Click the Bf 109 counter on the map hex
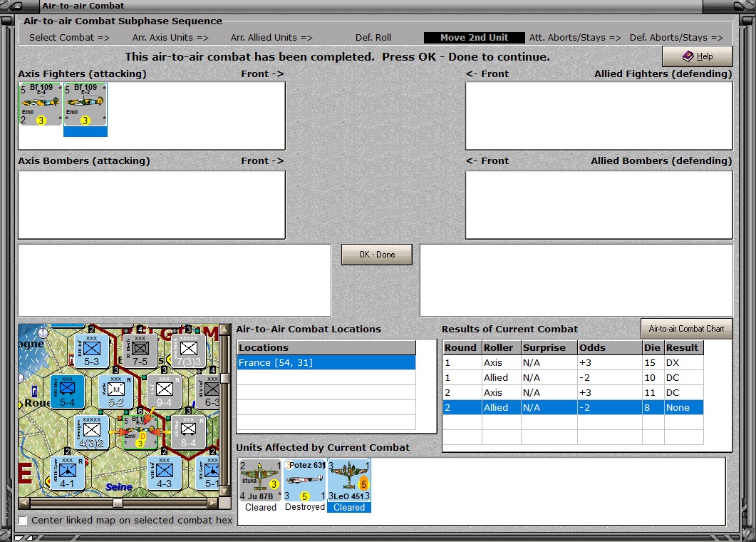The height and width of the screenshot is (542, 756). (x=140, y=432)
